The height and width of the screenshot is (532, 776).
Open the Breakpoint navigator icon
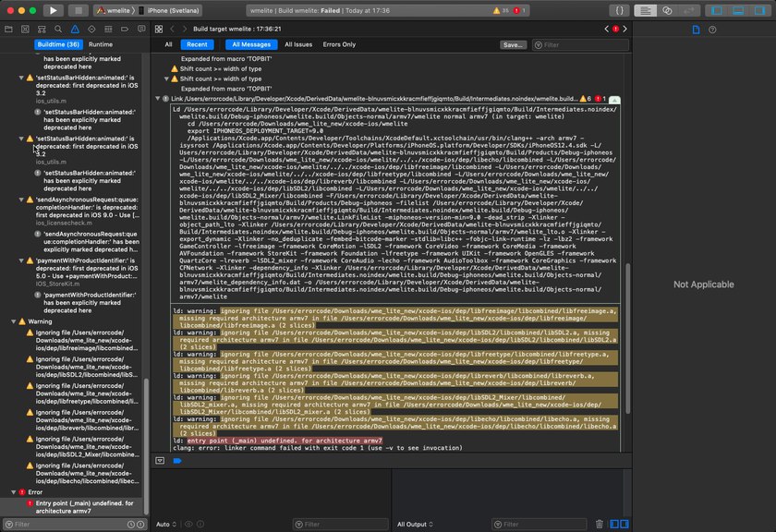[125, 30]
